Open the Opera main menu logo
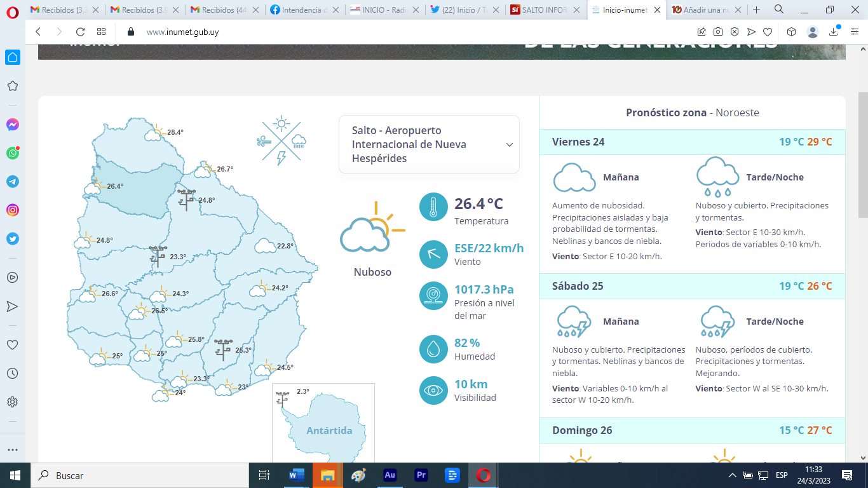The height and width of the screenshot is (488, 868). point(13,10)
